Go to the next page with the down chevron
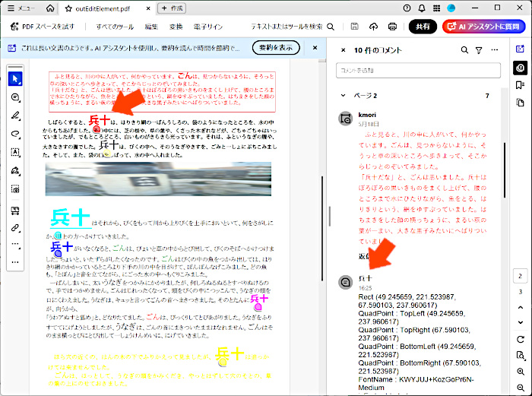Viewport: 532px width, 396px height. click(x=520, y=322)
